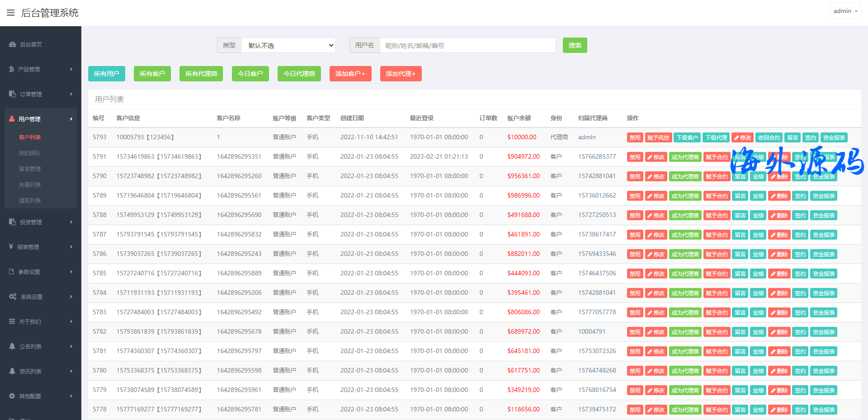The image size is (868, 420).
Task: Click the user icon beside 用户管理
Action: (x=12, y=119)
